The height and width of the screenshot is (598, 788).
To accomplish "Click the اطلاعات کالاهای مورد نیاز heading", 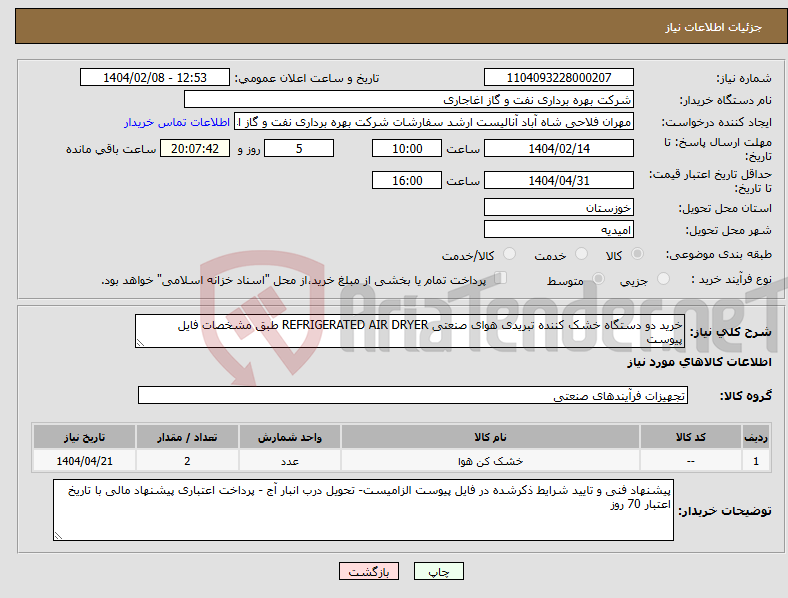I will tap(699, 362).
